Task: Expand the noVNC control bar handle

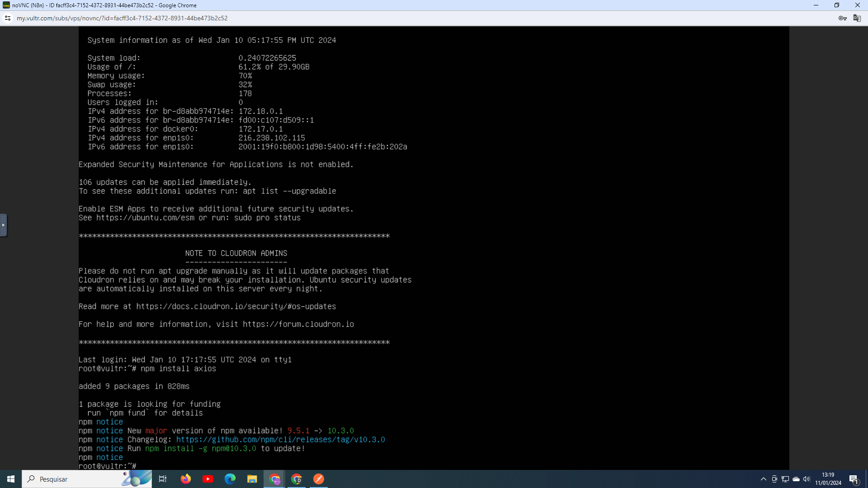Action: click(3, 225)
